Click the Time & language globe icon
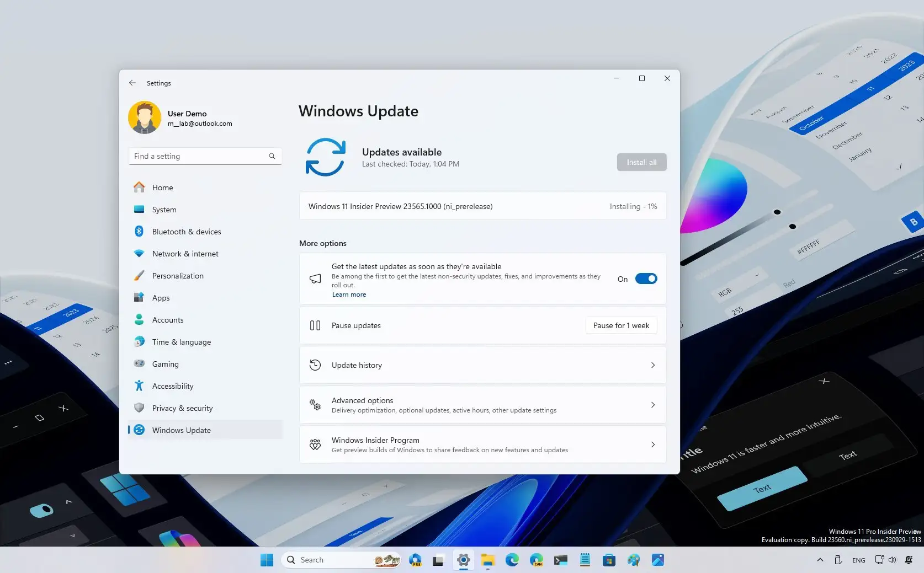924x573 pixels. pyautogui.click(x=139, y=342)
